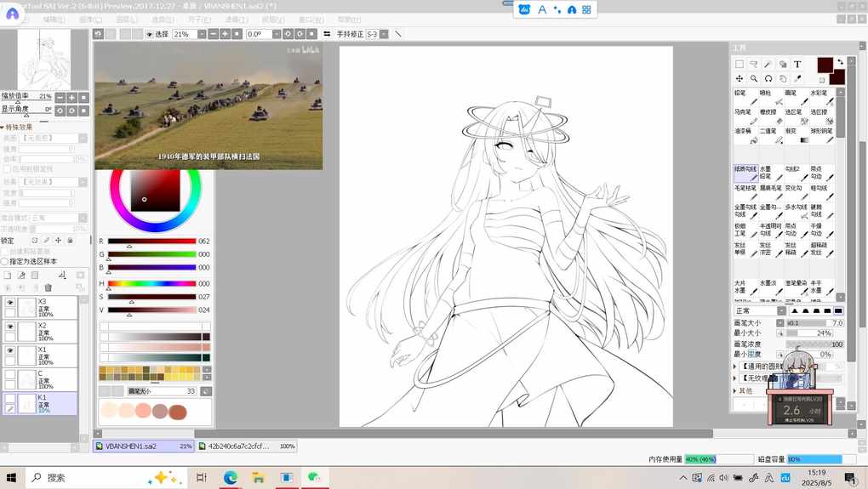Delete layer with trash can icon
868x489 pixels.
(49, 287)
